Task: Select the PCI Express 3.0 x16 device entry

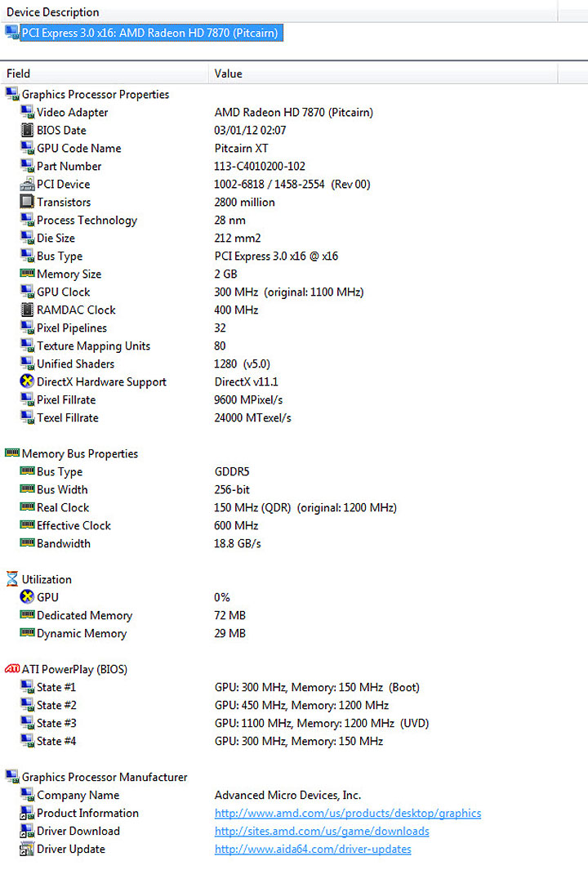Action: (151, 33)
